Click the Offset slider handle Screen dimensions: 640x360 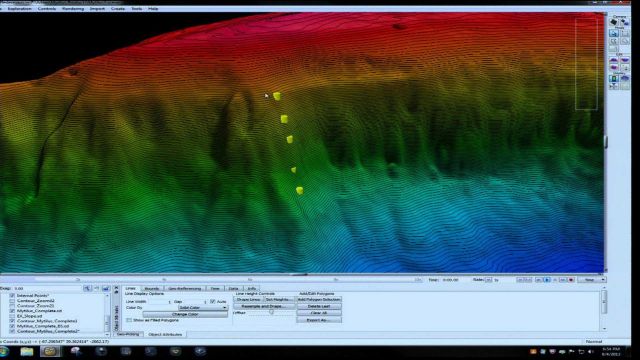[x=271, y=313]
